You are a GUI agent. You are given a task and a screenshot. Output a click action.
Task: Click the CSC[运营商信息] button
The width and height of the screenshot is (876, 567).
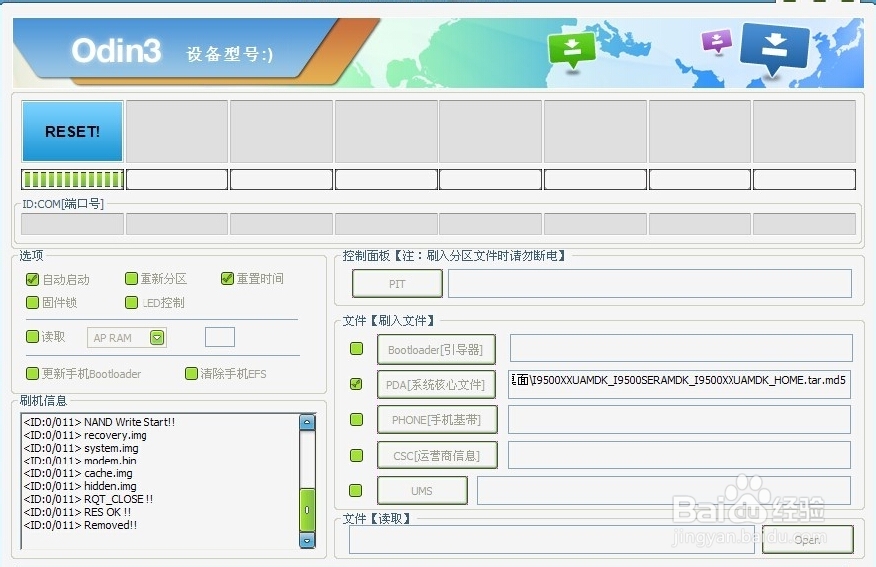[x=437, y=455]
